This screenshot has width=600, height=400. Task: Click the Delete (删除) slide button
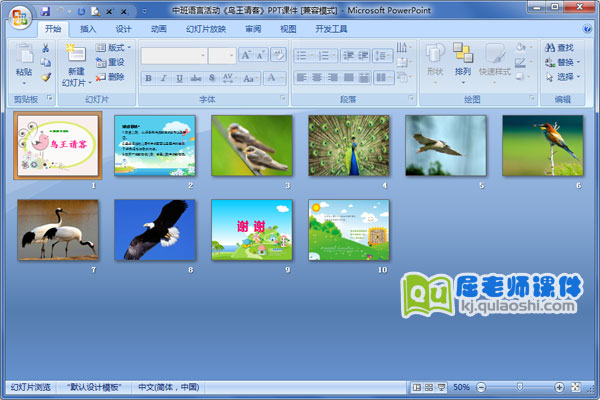click(x=111, y=76)
